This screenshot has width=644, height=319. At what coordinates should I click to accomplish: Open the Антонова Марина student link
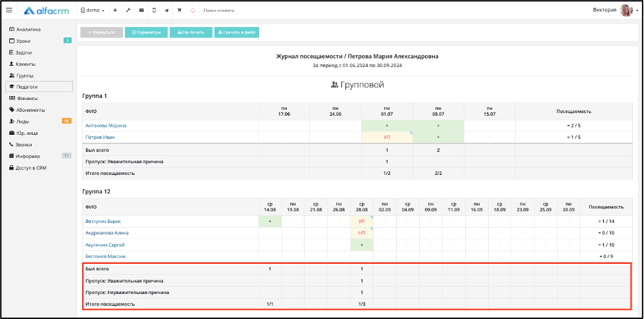pos(106,126)
